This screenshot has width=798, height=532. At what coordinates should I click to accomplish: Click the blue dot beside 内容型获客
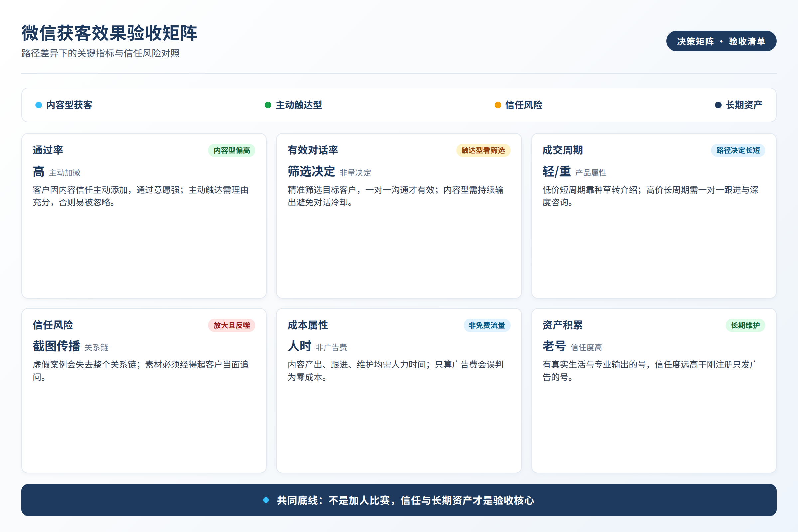(x=39, y=105)
